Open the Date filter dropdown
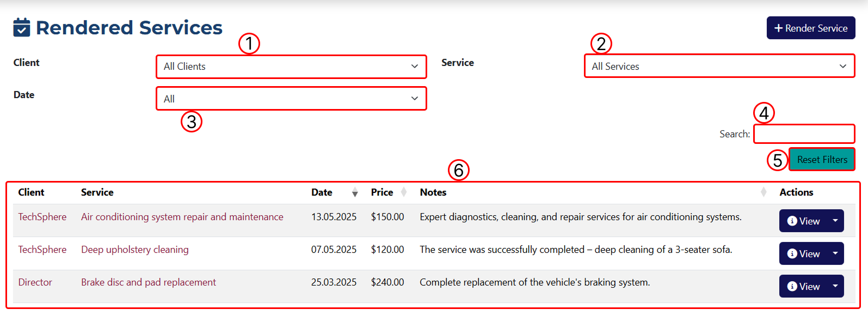 291,99
